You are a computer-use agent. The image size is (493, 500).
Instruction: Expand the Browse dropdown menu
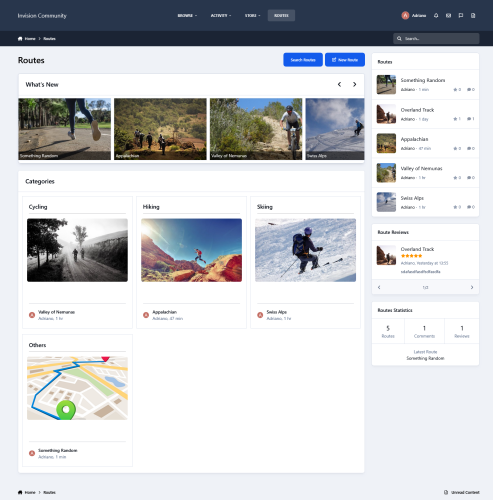187,15
